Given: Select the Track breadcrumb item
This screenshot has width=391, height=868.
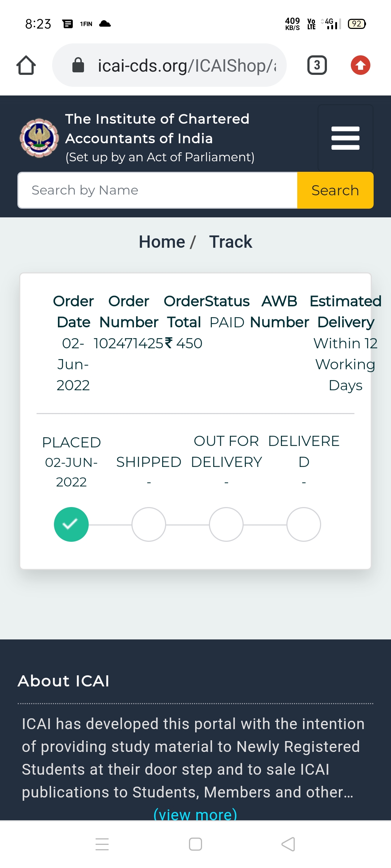Looking at the screenshot, I should pyautogui.click(x=231, y=242).
